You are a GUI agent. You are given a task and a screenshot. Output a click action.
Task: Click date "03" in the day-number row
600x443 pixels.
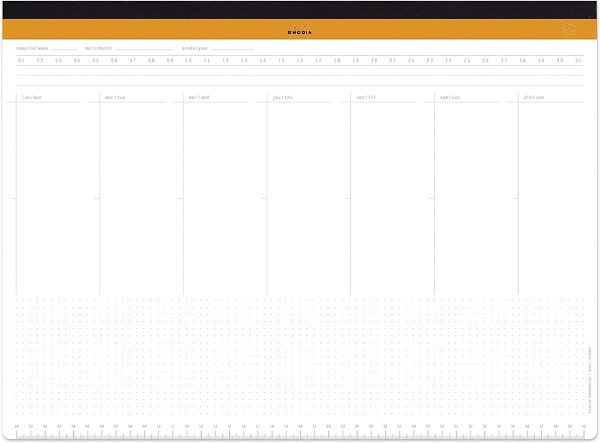pyautogui.click(x=58, y=60)
